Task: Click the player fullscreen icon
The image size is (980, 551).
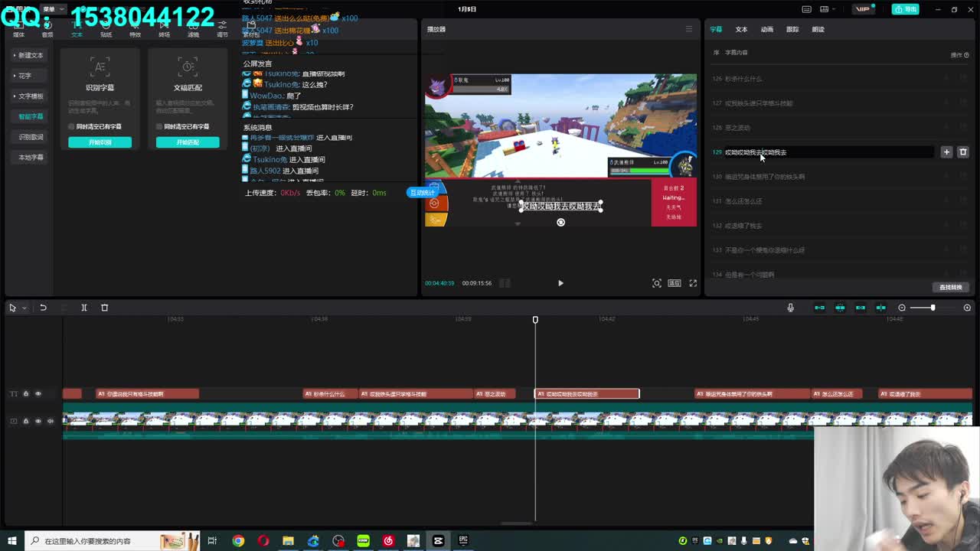Action: pyautogui.click(x=693, y=283)
